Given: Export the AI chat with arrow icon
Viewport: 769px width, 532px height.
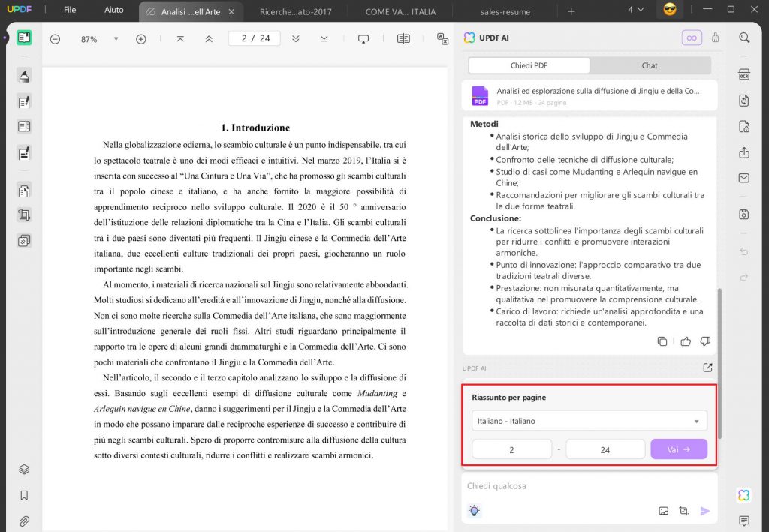Looking at the screenshot, I should tap(707, 368).
